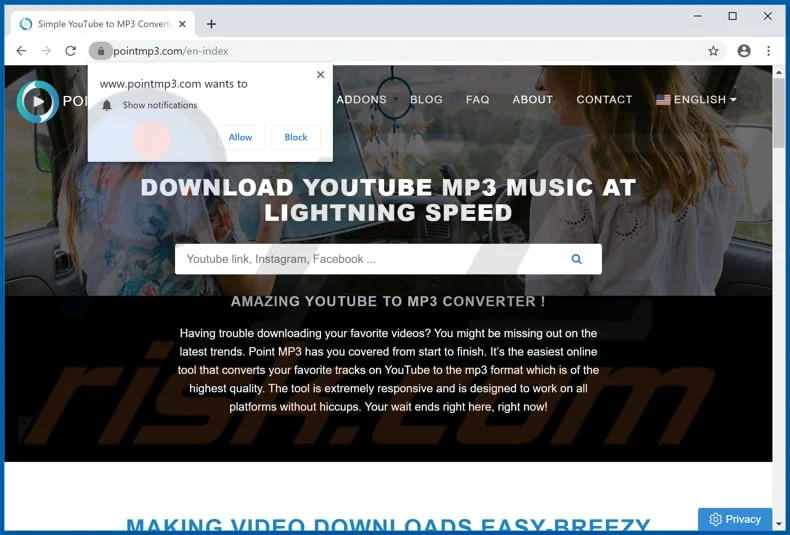Screen dimensions: 790x535
Task: Click the search magnifier icon
Action: [576, 259]
